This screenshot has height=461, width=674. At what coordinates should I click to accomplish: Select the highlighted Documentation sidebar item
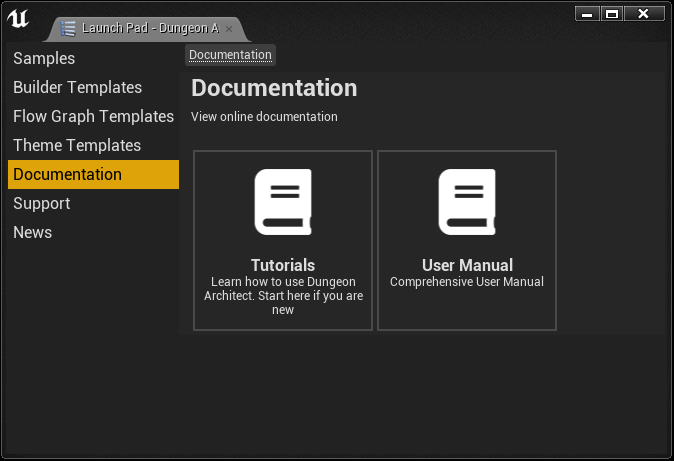click(93, 174)
